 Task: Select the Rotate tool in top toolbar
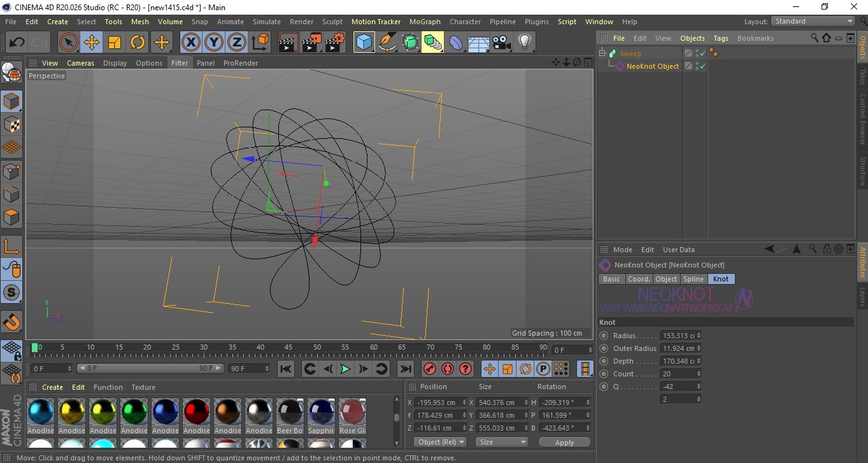[x=138, y=43]
